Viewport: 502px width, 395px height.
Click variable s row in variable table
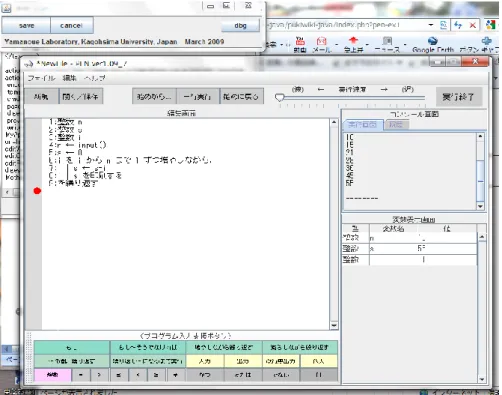click(410, 249)
